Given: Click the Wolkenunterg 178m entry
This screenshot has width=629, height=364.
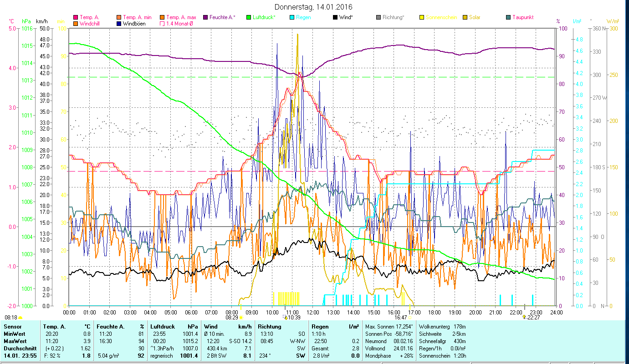Looking at the screenshot, I should pyautogui.click(x=442, y=326).
